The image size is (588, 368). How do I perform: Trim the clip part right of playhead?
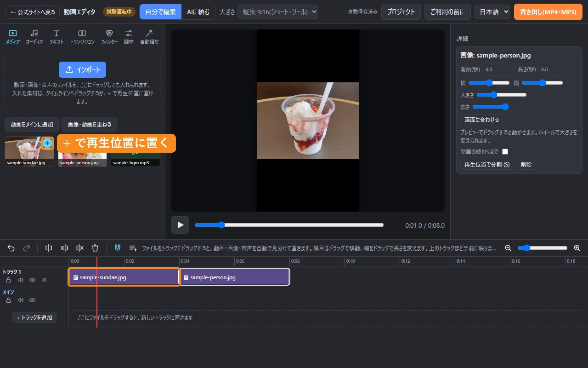pyautogui.click(x=80, y=248)
